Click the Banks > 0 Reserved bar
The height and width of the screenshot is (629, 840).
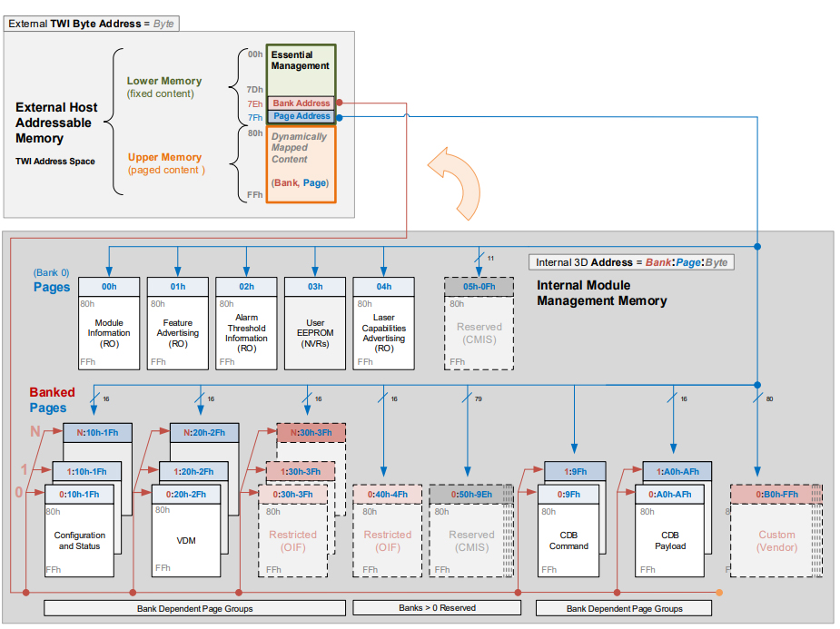tap(437, 607)
